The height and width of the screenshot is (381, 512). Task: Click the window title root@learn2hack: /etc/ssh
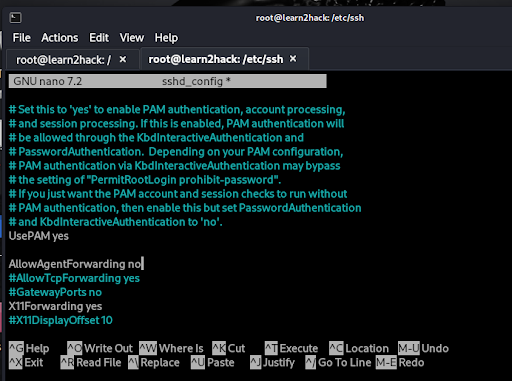pyautogui.click(x=310, y=18)
